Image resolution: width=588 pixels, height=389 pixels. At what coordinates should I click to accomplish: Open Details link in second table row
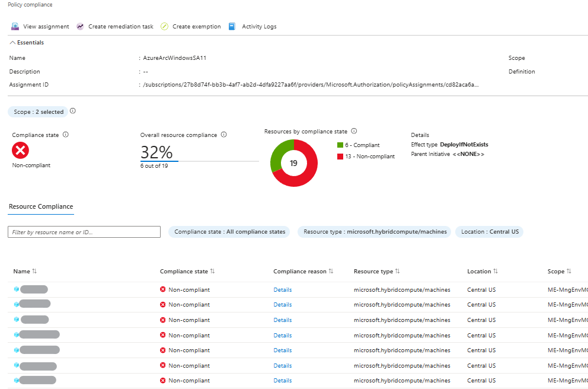282,305
